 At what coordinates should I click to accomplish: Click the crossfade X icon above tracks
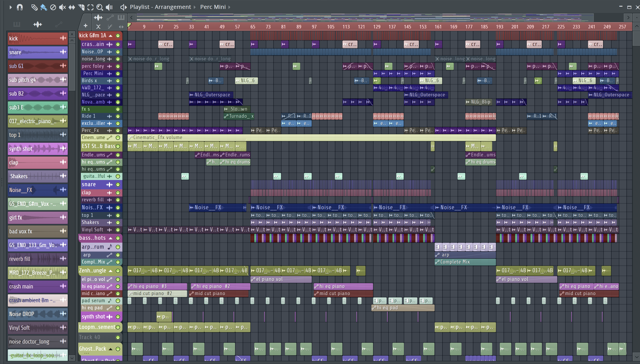point(98,26)
